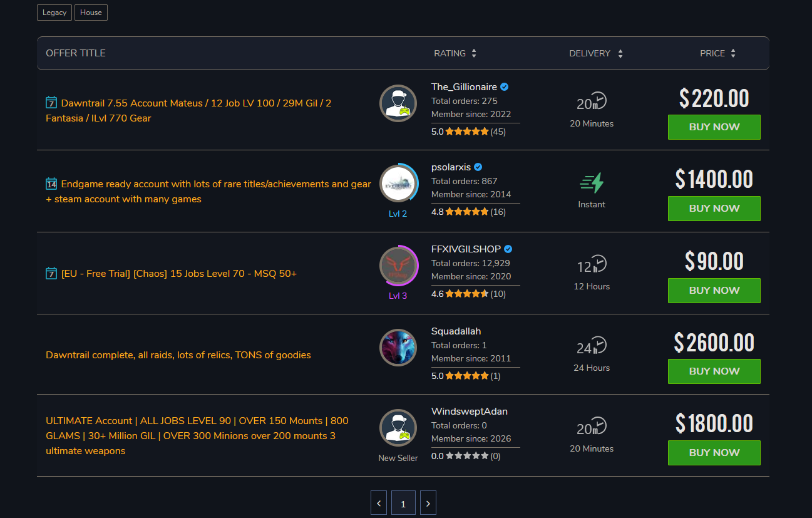Select page 1 in pagination
This screenshot has height=518, width=812.
tap(403, 503)
